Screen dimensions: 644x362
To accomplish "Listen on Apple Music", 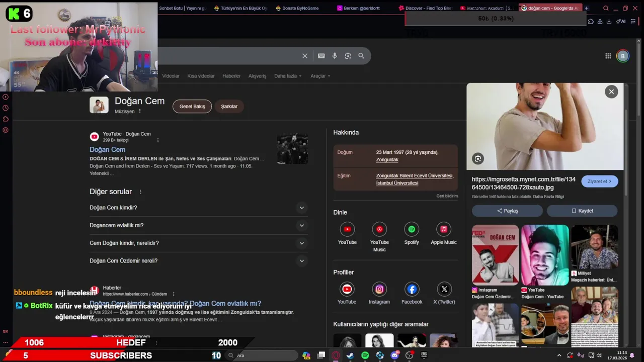I will click(x=444, y=234).
